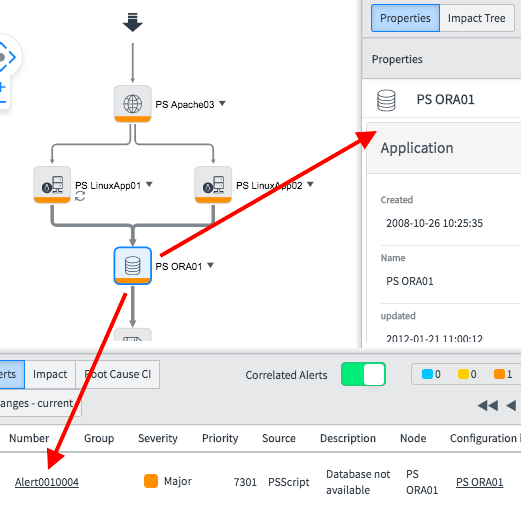Open the PS LinuxApp01 dropdown arrow
Viewport: 521px width, 515px height.
pyautogui.click(x=149, y=184)
